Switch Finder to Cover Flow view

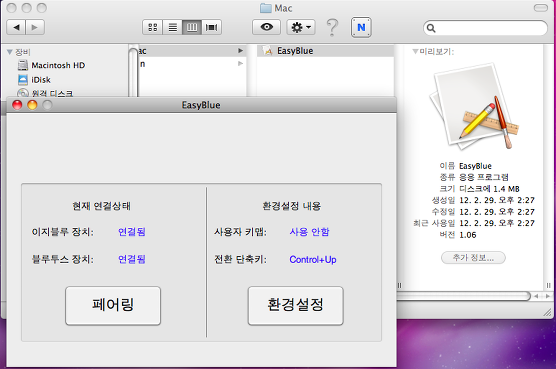[212, 27]
